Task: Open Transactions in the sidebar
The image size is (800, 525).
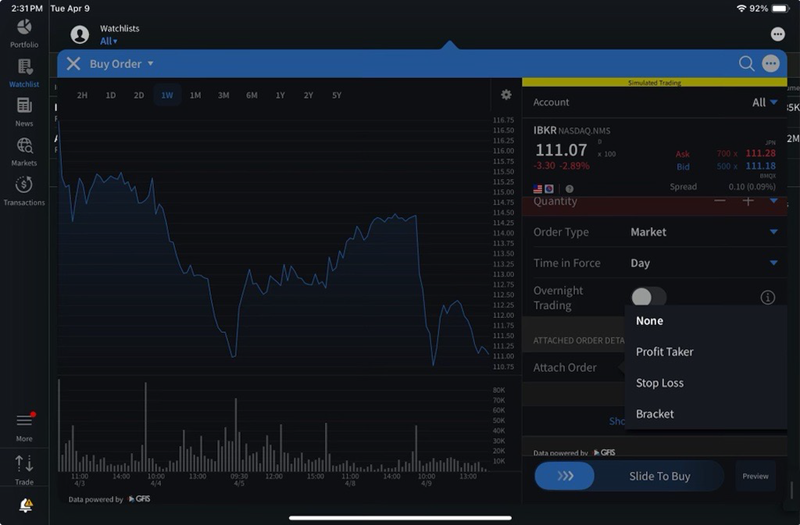Action: coord(24,191)
